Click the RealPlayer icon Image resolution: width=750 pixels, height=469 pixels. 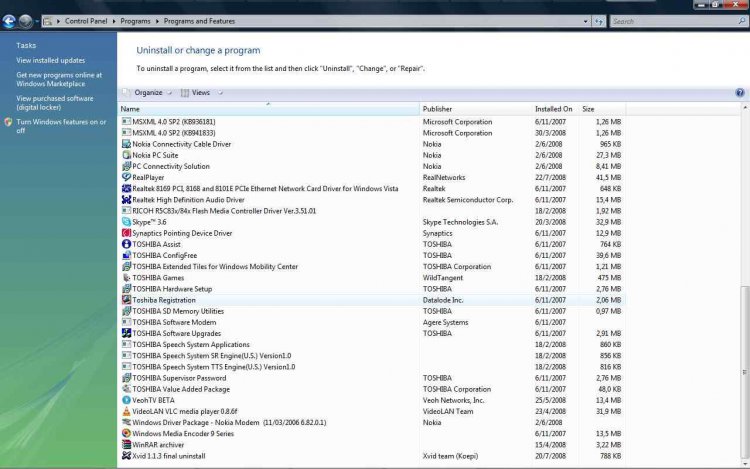(x=126, y=177)
